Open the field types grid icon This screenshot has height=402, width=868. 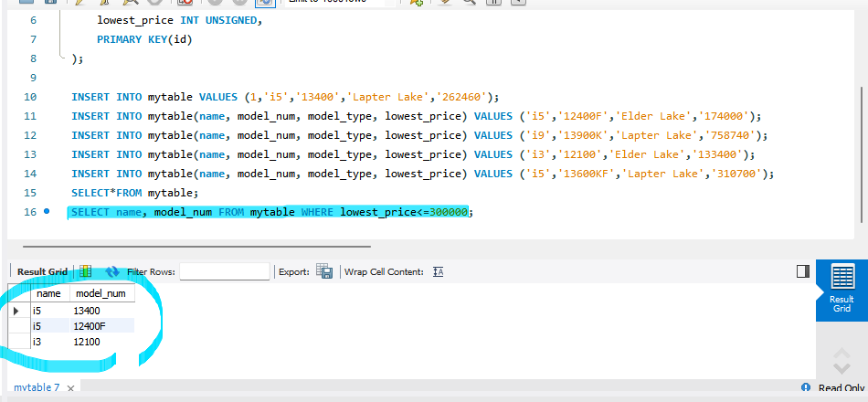coord(85,271)
